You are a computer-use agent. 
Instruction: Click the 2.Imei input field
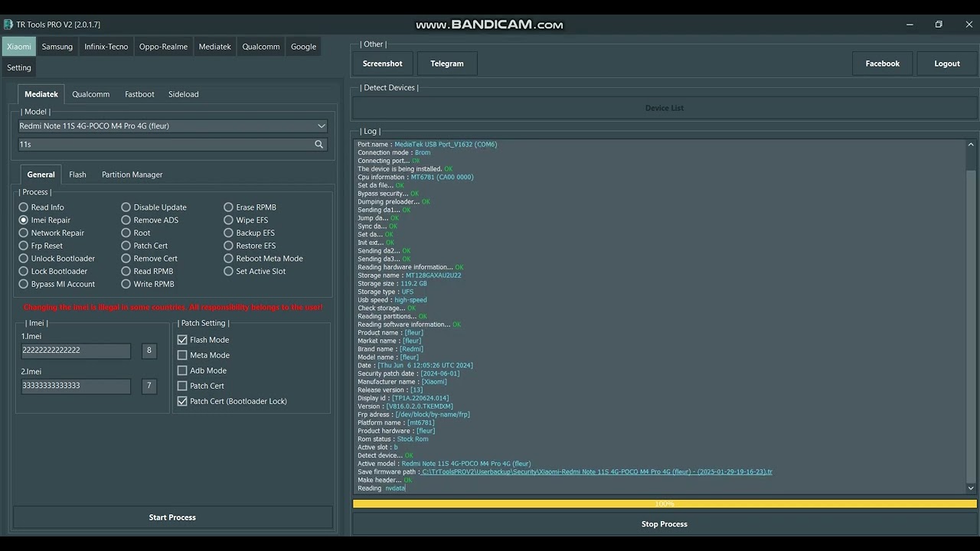(x=76, y=386)
